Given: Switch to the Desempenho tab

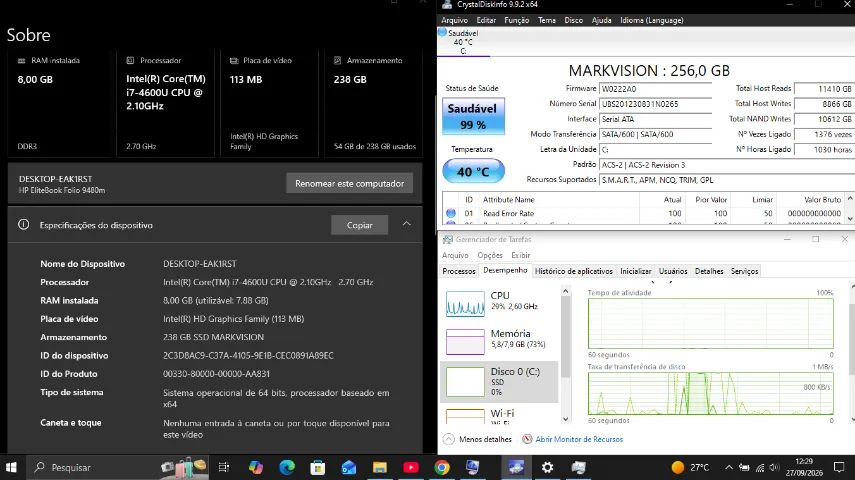Looking at the screenshot, I should click(x=505, y=271).
